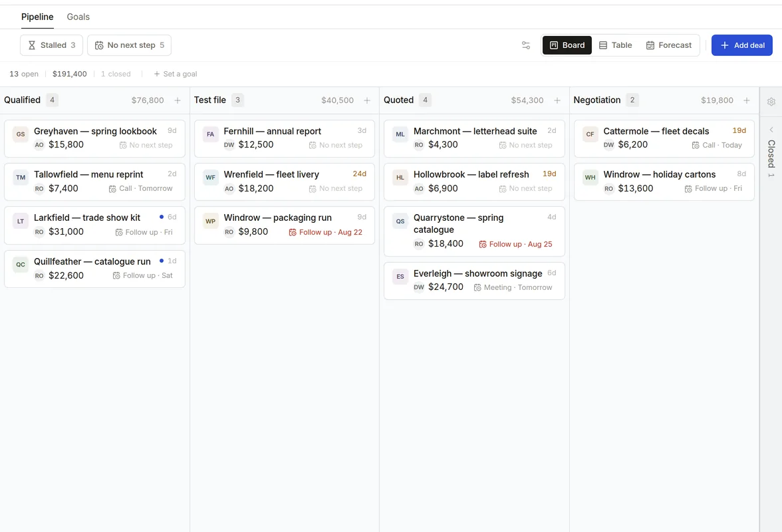Click calendar icon on Greyhaven No next step
The height and width of the screenshot is (532, 782).
122,145
